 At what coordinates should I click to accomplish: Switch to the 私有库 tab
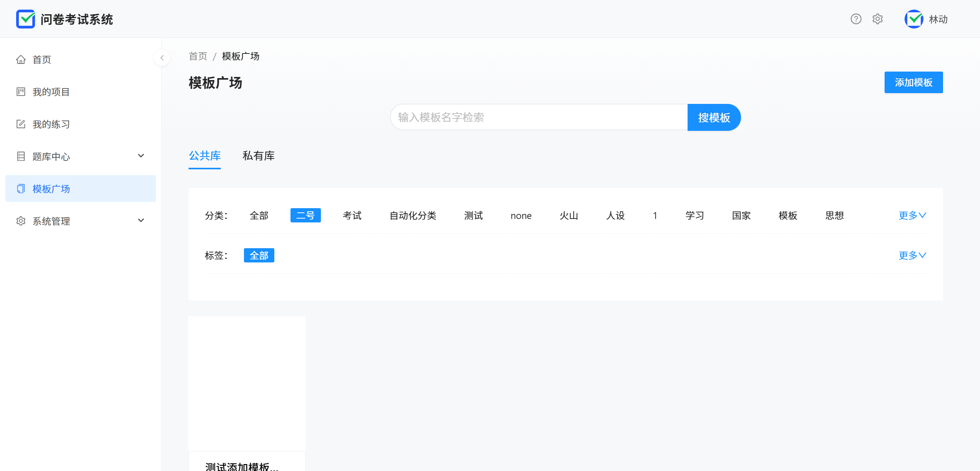[x=258, y=156]
